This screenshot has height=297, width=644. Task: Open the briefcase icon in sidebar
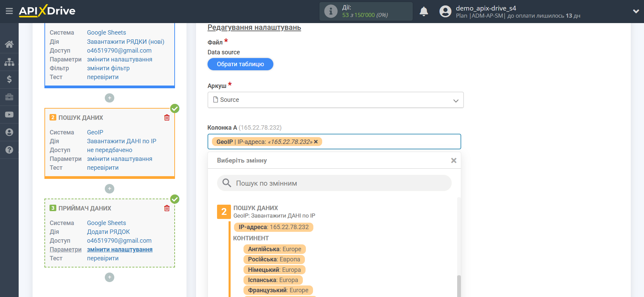point(9,97)
